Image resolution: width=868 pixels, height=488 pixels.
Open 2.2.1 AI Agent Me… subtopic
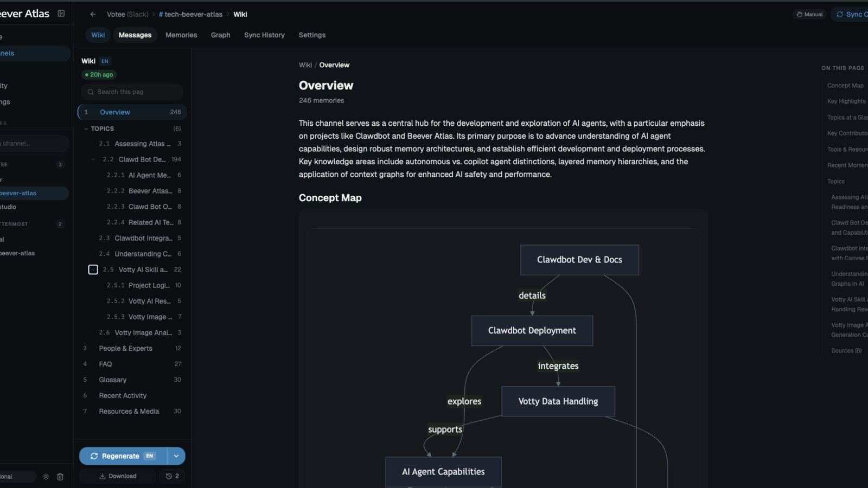point(144,175)
